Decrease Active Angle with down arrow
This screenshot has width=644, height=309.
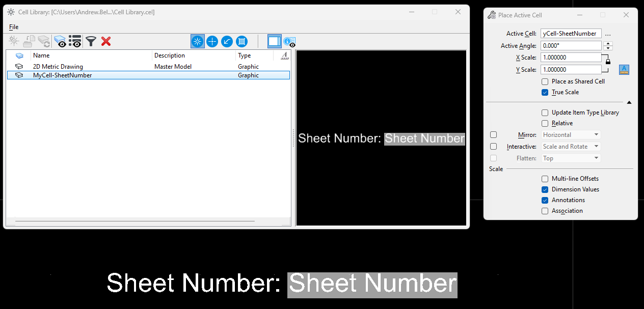[x=608, y=48]
